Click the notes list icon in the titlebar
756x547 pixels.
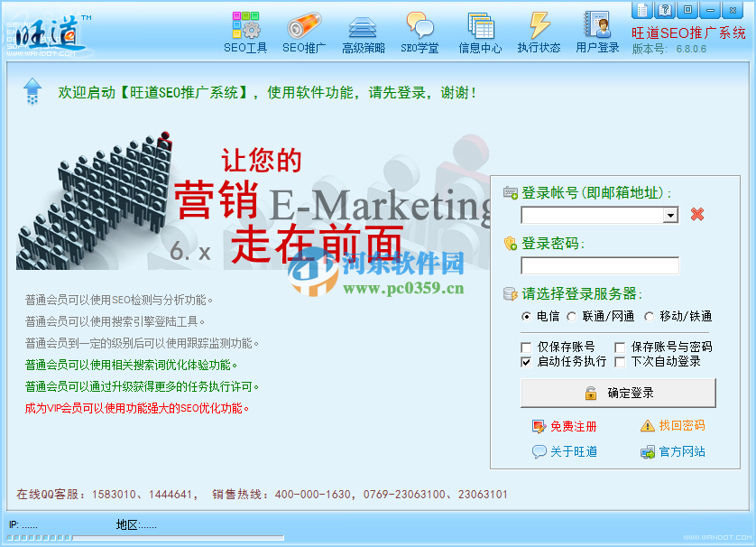pyautogui.click(x=642, y=9)
